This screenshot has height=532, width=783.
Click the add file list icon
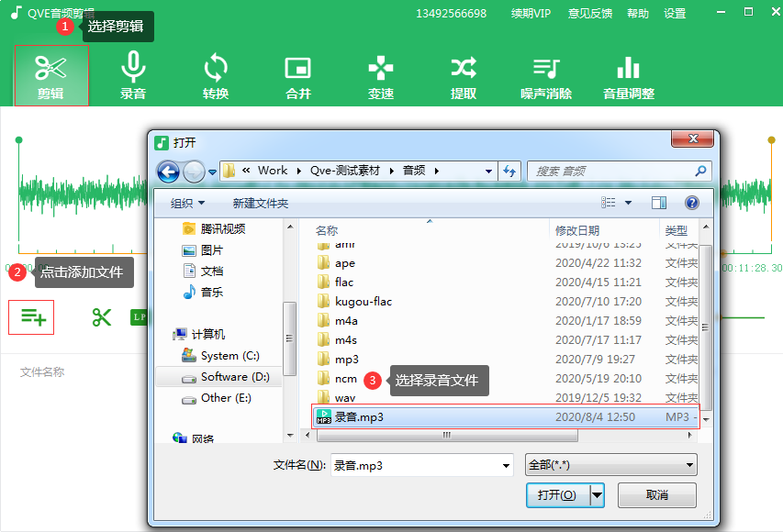tap(31, 317)
